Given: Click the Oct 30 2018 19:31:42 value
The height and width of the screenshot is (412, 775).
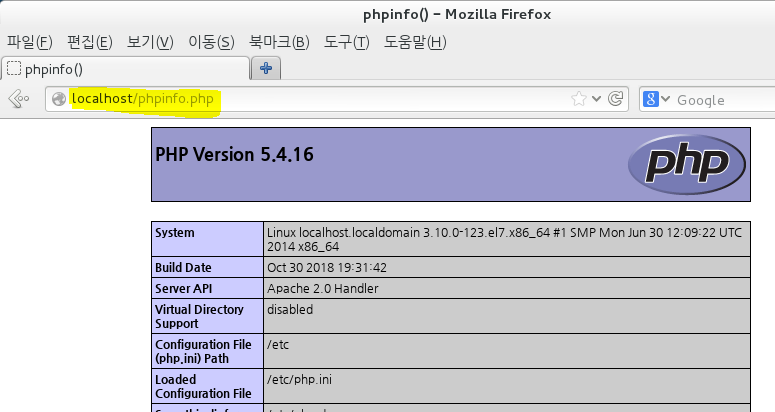Looking at the screenshot, I should [x=327, y=267].
